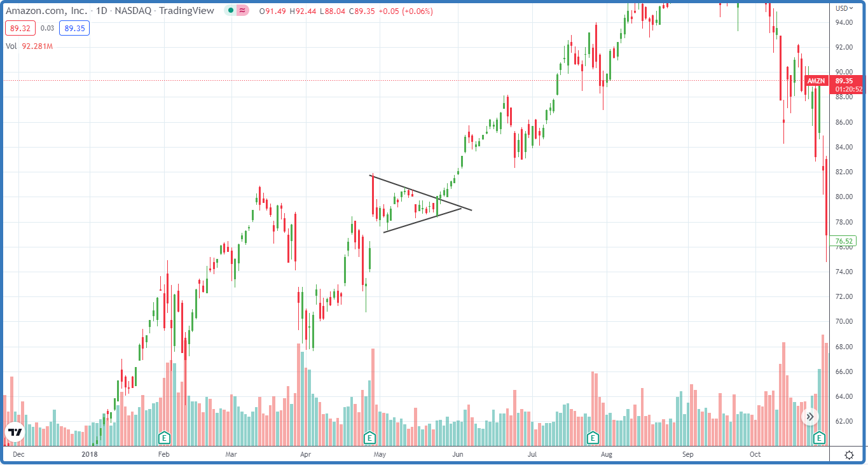Open chart settings gear icon
This screenshot has height=465, width=868.
(x=849, y=455)
